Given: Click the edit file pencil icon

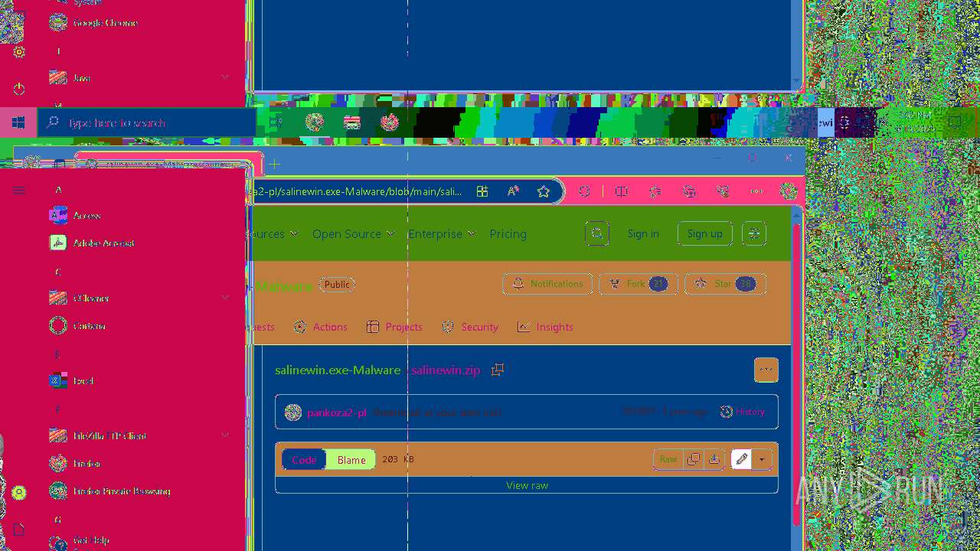Looking at the screenshot, I should [x=741, y=459].
